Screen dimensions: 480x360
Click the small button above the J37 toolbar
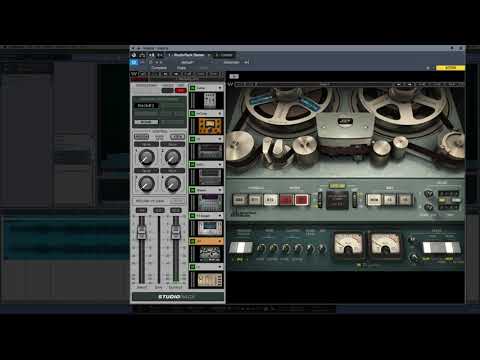click(x=234, y=76)
